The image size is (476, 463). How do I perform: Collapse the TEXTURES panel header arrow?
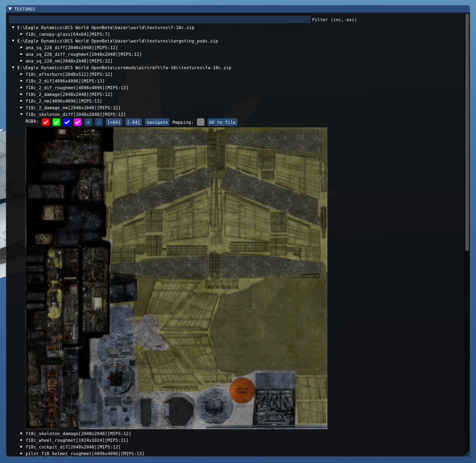pos(10,9)
